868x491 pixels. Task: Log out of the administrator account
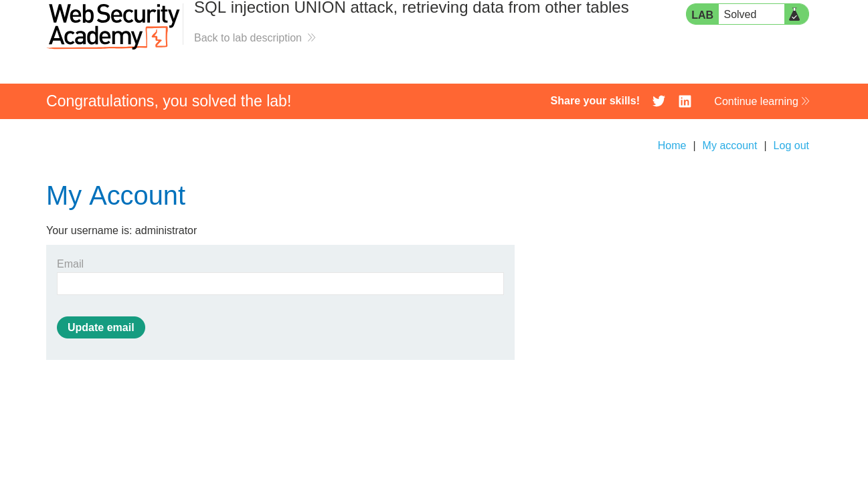pyautogui.click(x=791, y=146)
